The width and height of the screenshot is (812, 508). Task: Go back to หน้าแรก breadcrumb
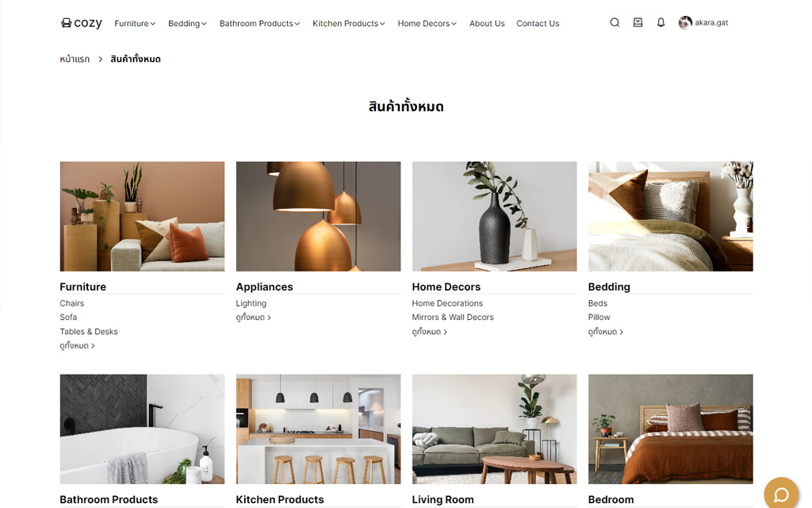[x=75, y=59]
